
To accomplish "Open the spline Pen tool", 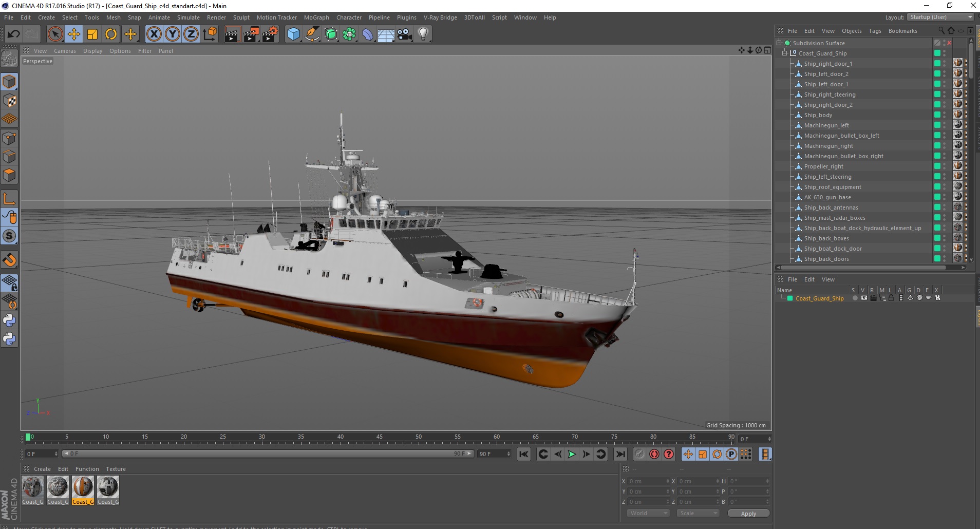I will click(312, 34).
